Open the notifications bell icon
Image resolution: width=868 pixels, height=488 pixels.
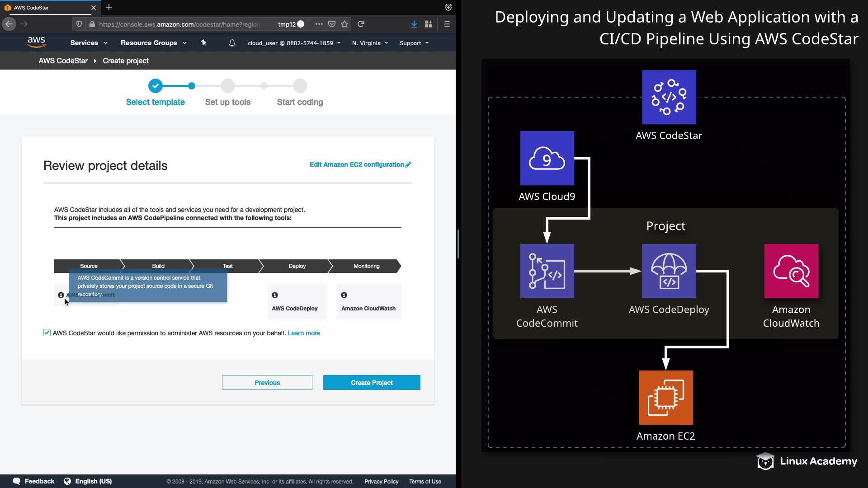(232, 43)
